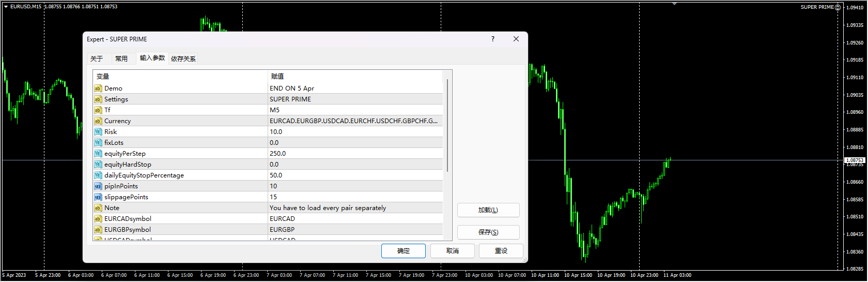Screen dimensions: 868x282
Task: Edit the Risk value 10.0
Action: click(x=355, y=132)
